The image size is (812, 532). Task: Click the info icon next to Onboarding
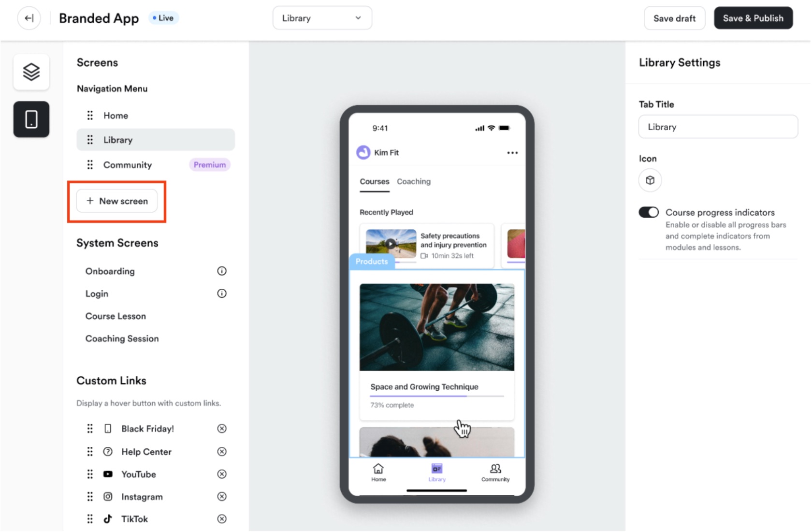(222, 271)
